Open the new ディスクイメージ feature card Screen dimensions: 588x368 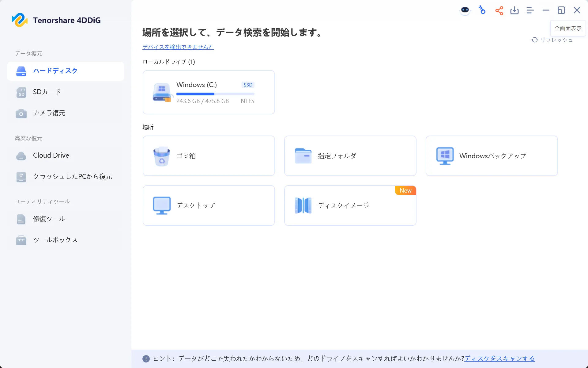350,205
